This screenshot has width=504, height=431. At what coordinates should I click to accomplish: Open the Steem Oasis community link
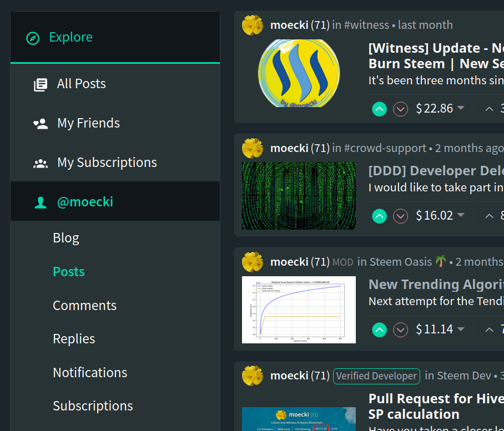click(408, 262)
